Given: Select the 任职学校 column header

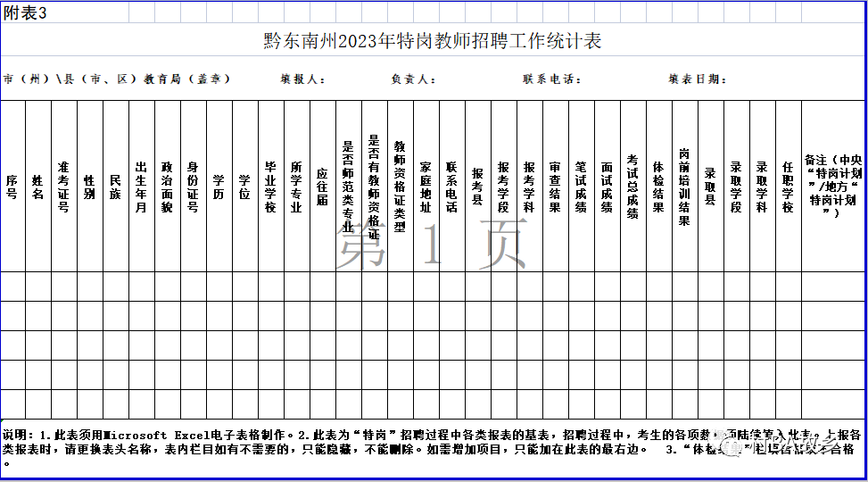Looking at the screenshot, I should (x=789, y=187).
